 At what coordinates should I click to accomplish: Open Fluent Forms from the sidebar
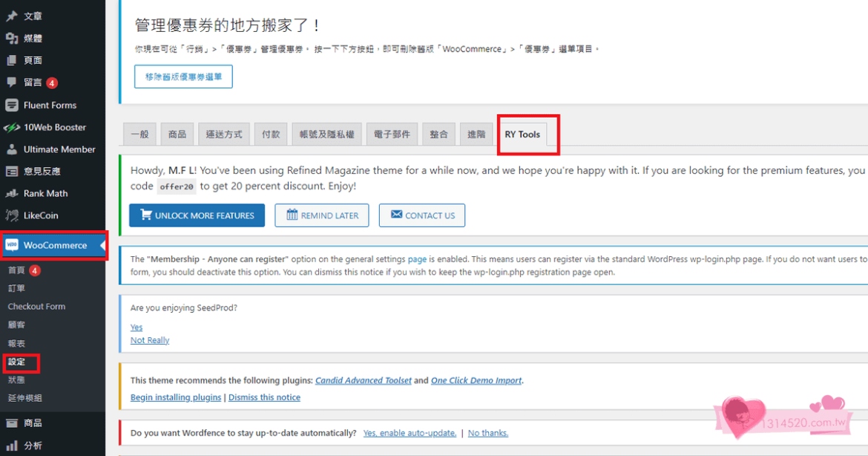tap(46, 105)
